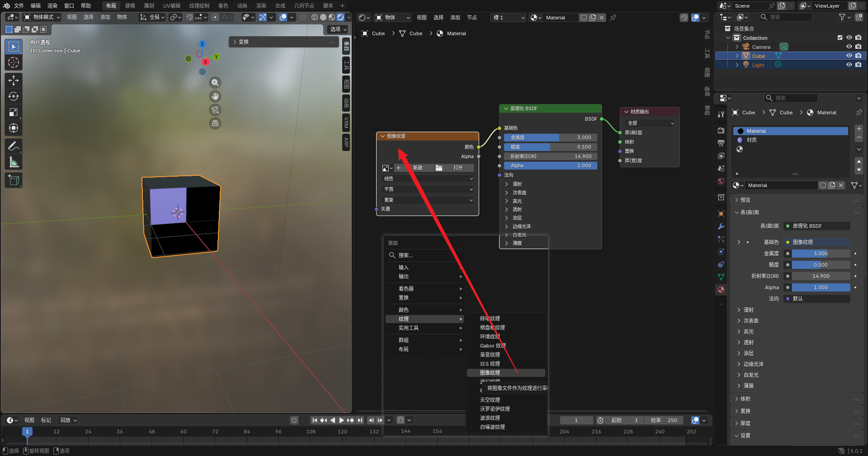868x456 pixels.
Task: Click the 搜索... field in add menu
Action: (425, 255)
